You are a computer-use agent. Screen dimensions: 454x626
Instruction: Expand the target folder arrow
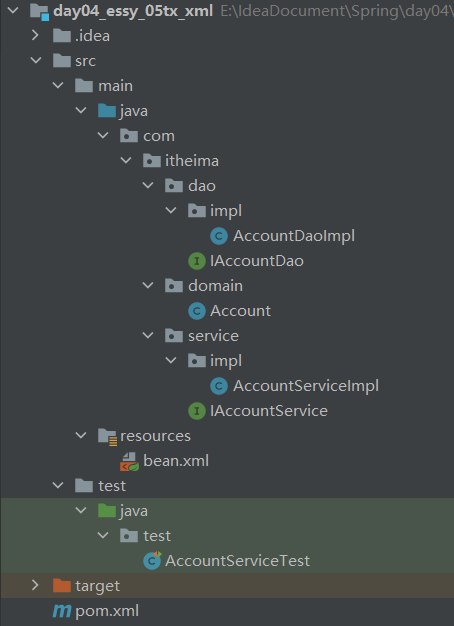[x=35, y=586]
